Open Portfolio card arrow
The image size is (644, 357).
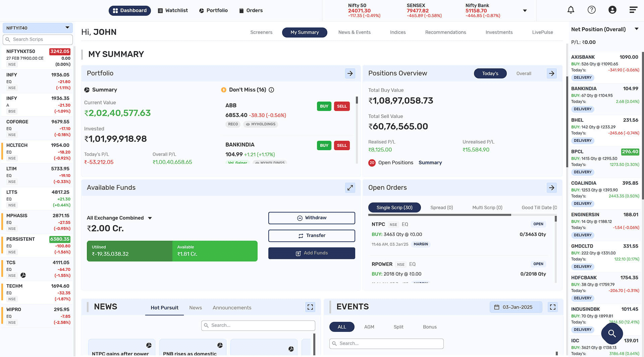(350, 73)
